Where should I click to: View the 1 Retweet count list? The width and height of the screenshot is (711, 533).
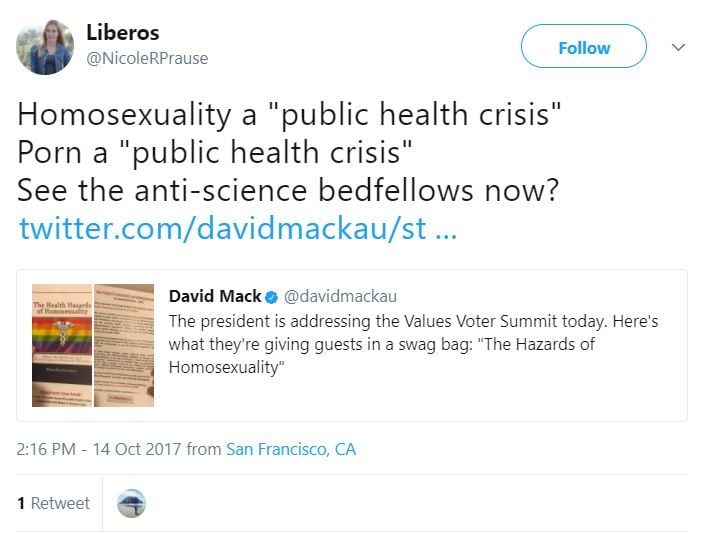[53, 503]
